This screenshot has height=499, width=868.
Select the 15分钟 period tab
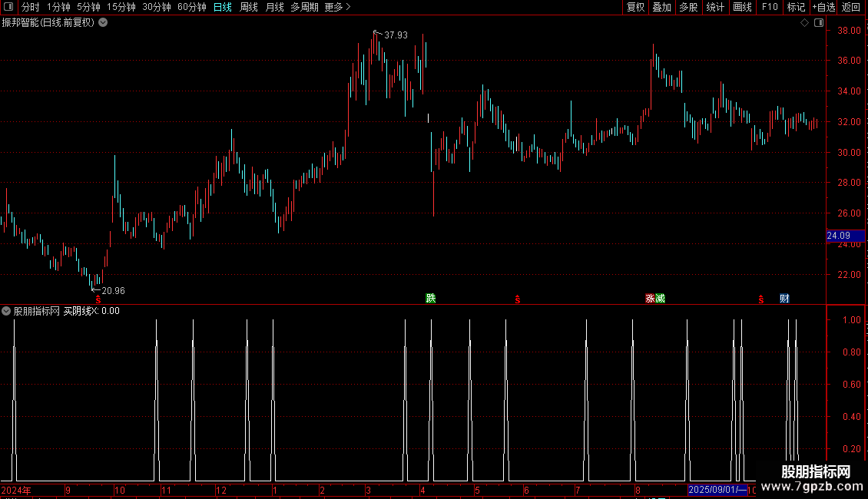pos(121,7)
